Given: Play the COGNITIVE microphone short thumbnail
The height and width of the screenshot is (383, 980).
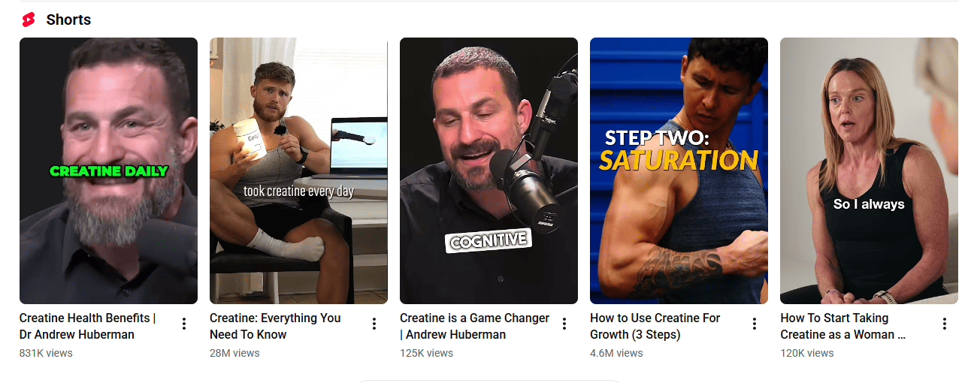Looking at the screenshot, I should click(x=488, y=170).
